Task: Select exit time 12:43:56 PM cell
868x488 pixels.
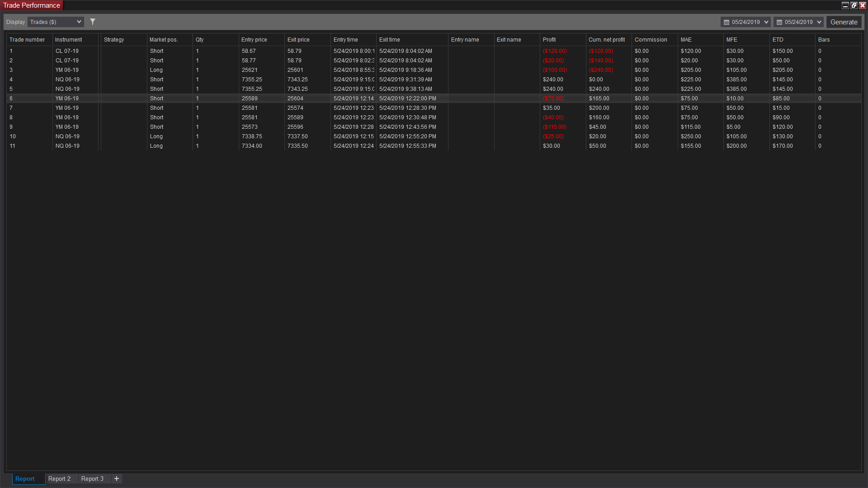Action: click(x=408, y=127)
